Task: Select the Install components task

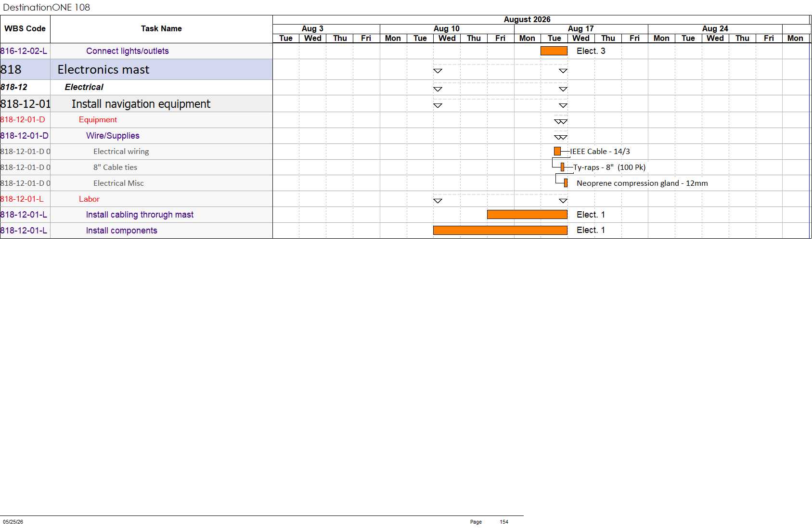Action: pyautogui.click(x=122, y=231)
